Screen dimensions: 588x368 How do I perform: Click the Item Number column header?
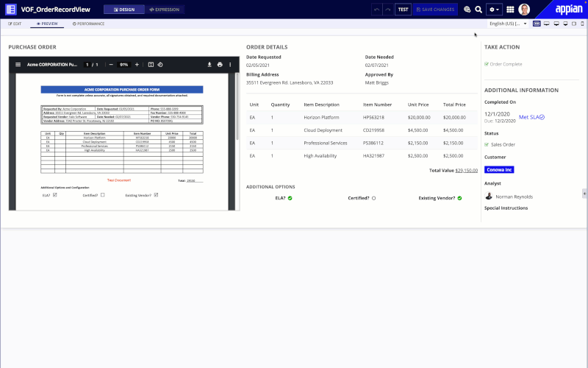click(377, 105)
